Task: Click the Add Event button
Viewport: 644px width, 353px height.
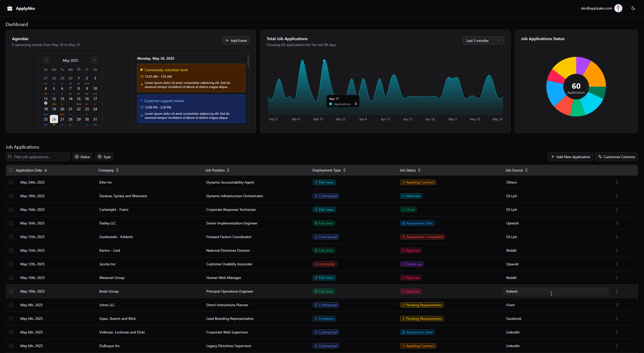Action: tap(236, 40)
